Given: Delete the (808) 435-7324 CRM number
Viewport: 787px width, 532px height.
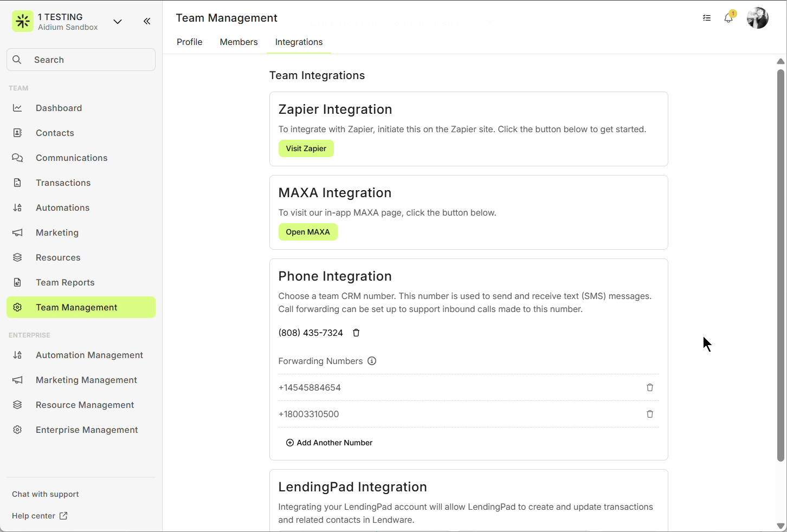Looking at the screenshot, I should click(356, 333).
